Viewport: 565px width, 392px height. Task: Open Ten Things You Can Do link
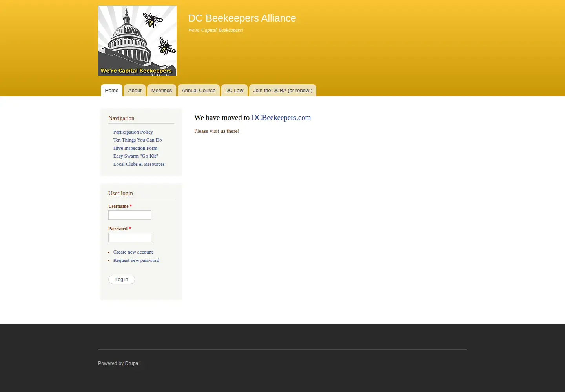(x=137, y=140)
